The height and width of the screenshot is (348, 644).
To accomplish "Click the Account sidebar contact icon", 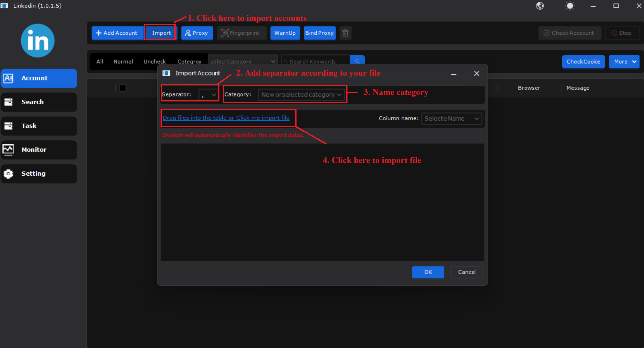I will click(x=8, y=78).
